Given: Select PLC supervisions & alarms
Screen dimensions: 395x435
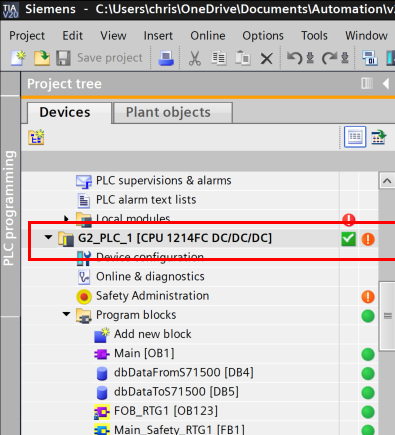Looking at the screenshot, I should (x=163, y=181).
